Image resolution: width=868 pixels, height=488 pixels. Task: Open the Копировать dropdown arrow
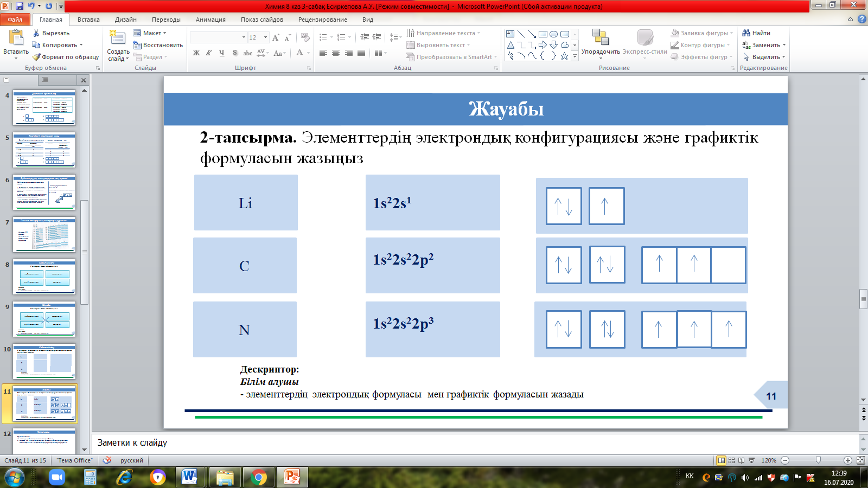[x=81, y=45]
